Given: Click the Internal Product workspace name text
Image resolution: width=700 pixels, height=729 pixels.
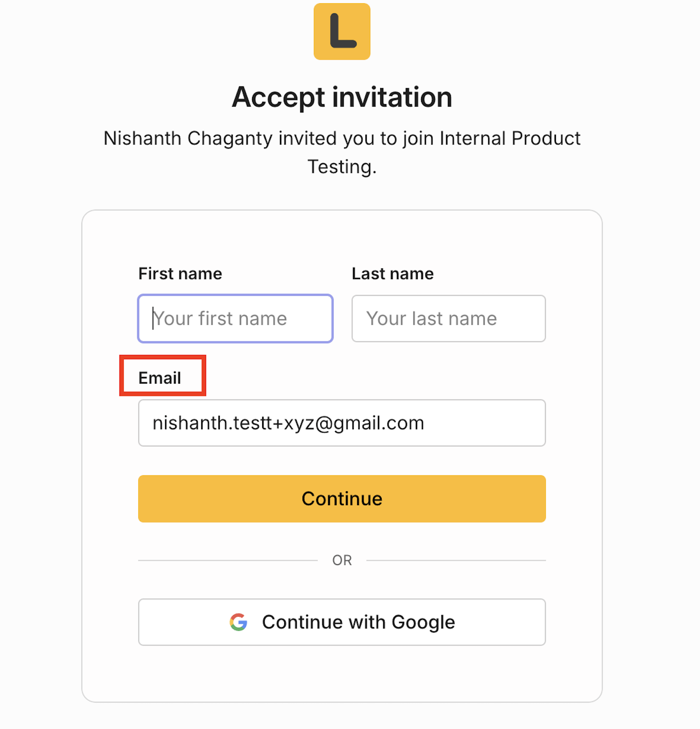Looking at the screenshot, I should (510, 138).
